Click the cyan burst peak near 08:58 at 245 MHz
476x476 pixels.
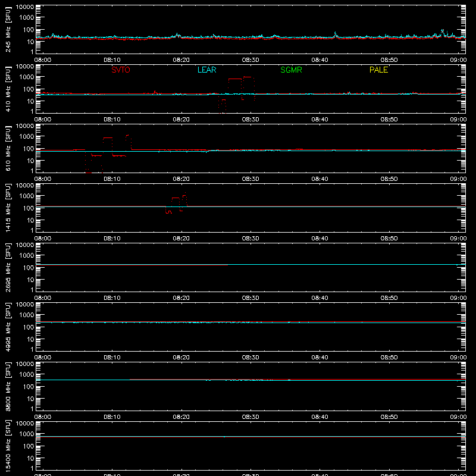tap(442, 31)
